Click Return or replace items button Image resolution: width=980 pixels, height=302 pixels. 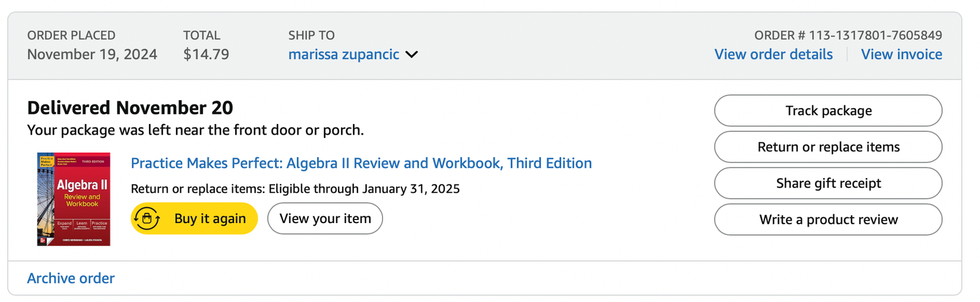click(828, 147)
